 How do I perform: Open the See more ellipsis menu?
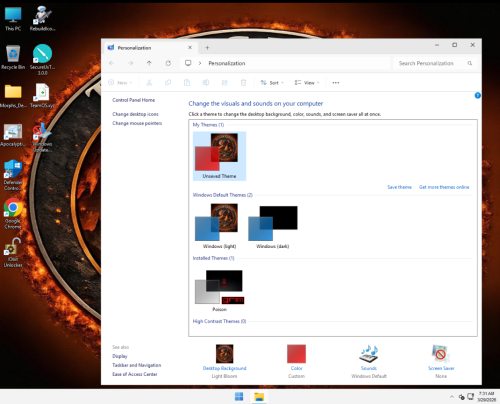[x=336, y=83]
